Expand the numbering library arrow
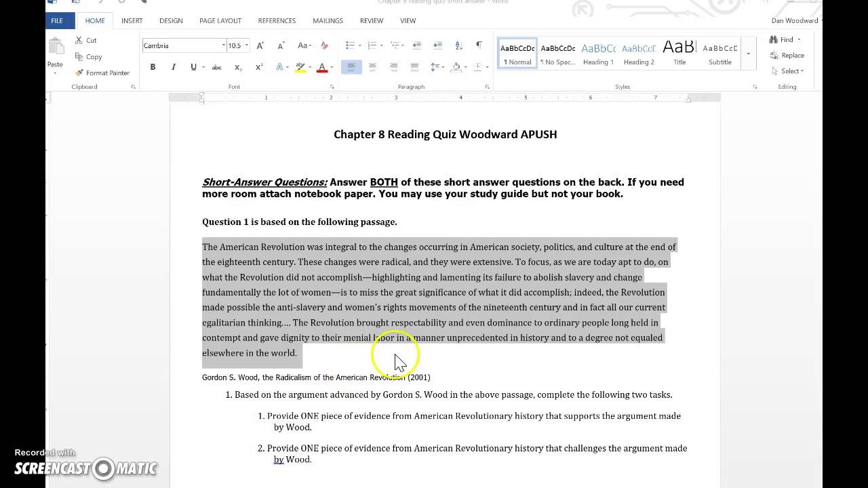The image size is (868, 488). (x=381, y=45)
